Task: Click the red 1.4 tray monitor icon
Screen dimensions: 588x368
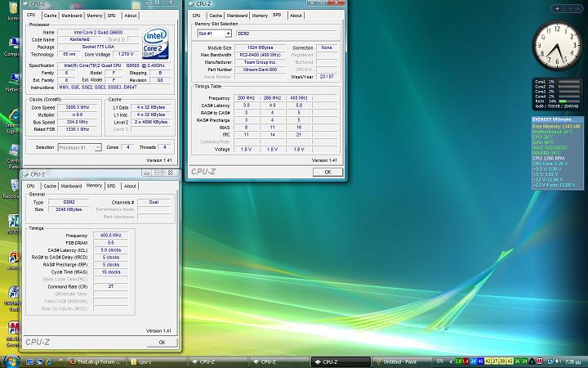Action: (x=465, y=361)
